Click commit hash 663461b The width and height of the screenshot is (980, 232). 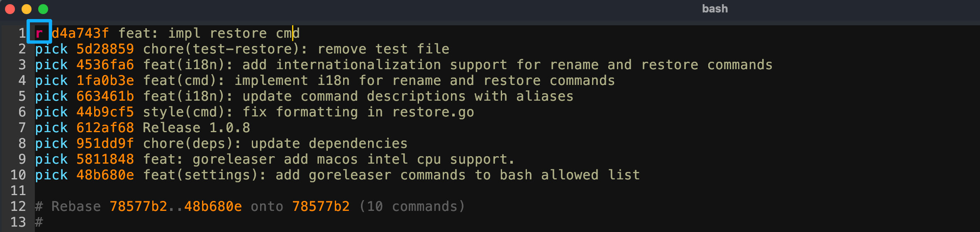pyautogui.click(x=105, y=96)
